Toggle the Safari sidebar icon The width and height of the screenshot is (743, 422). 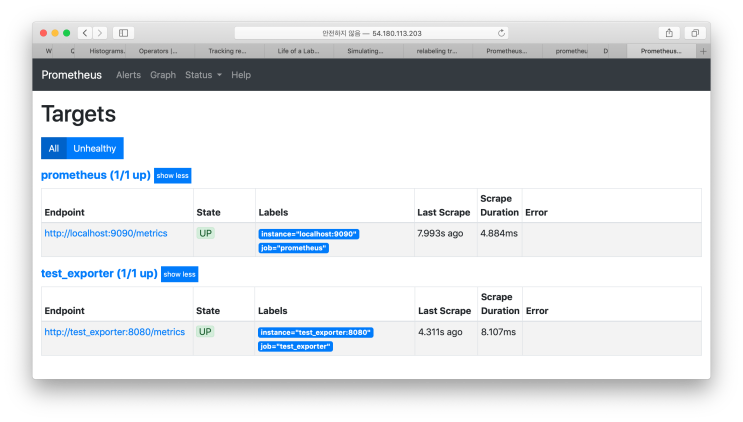pyautogui.click(x=123, y=33)
